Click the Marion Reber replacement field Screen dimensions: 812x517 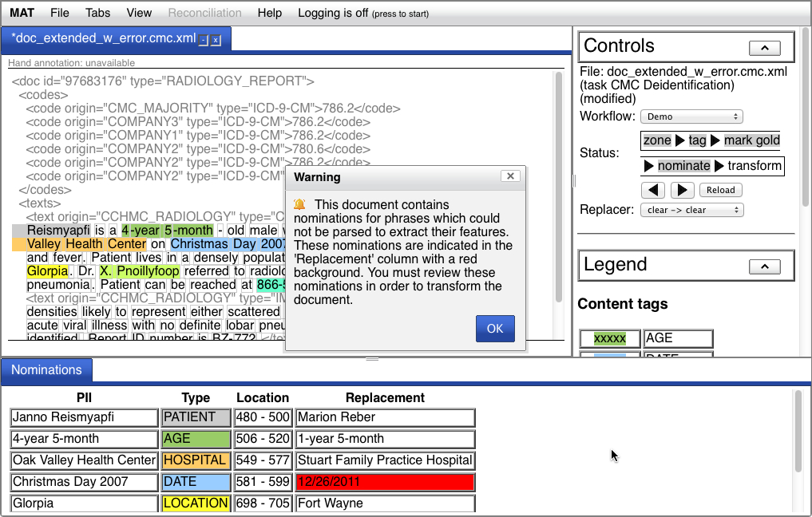click(x=385, y=417)
